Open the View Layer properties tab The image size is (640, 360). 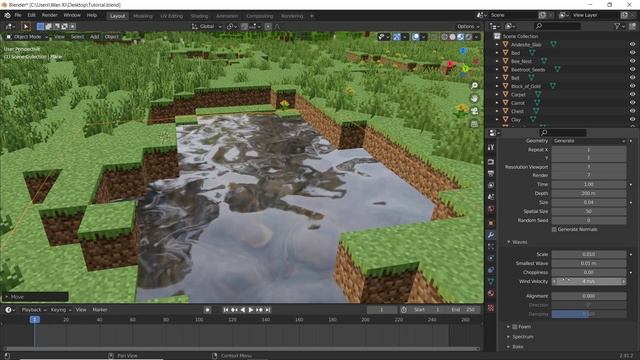click(491, 185)
